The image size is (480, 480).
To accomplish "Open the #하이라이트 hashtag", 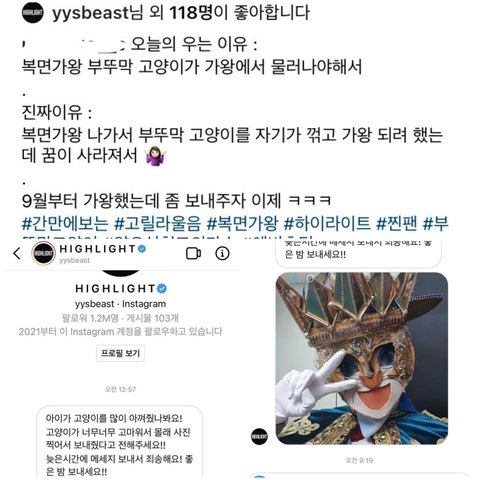I will (x=327, y=223).
